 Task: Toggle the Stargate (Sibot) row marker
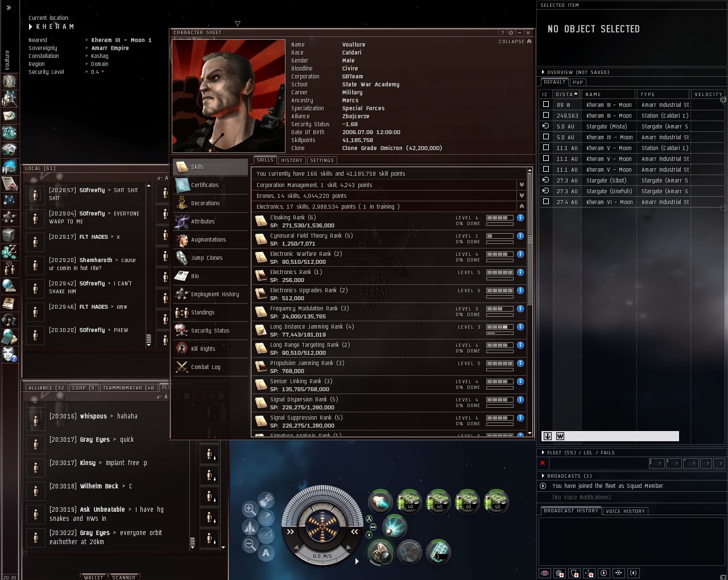546,180
